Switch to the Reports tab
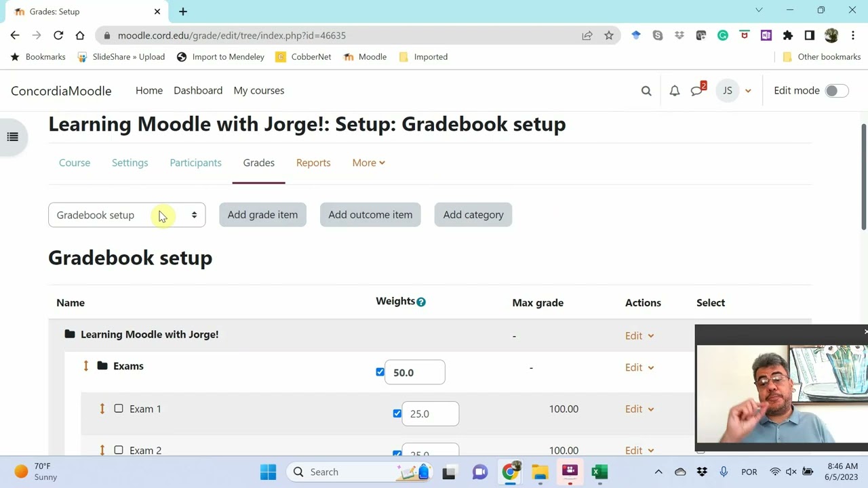The width and height of the screenshot is (868, 488). tap(313, 163)
